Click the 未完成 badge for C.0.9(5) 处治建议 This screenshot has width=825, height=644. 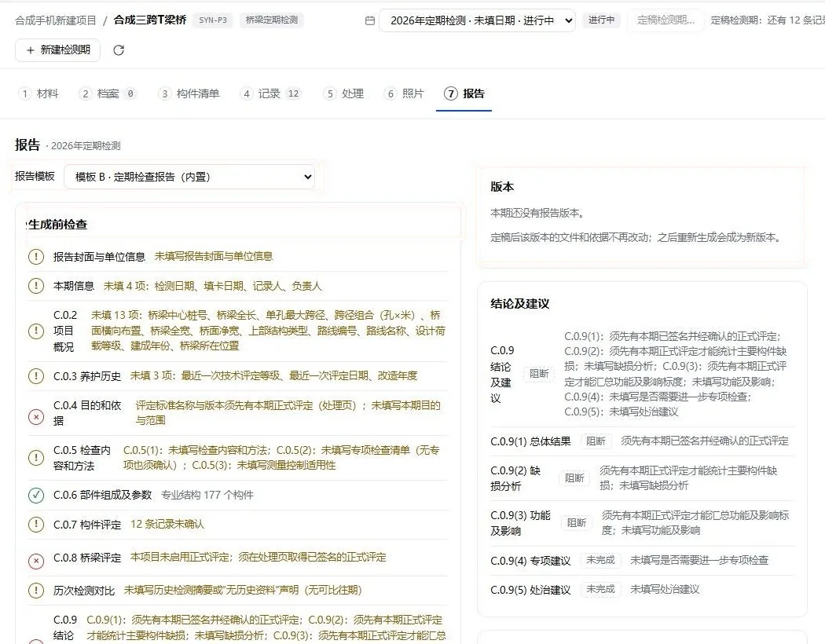(600, 589)
